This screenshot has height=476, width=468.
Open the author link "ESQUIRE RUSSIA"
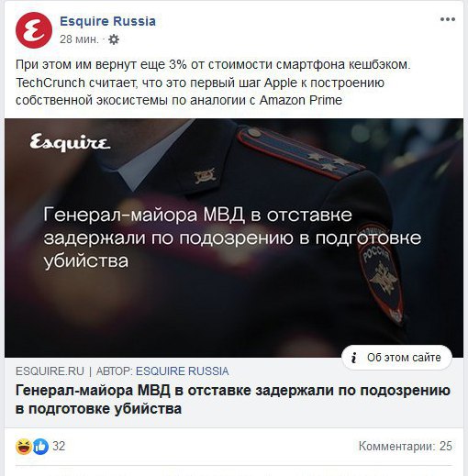[x=183, y=371]
